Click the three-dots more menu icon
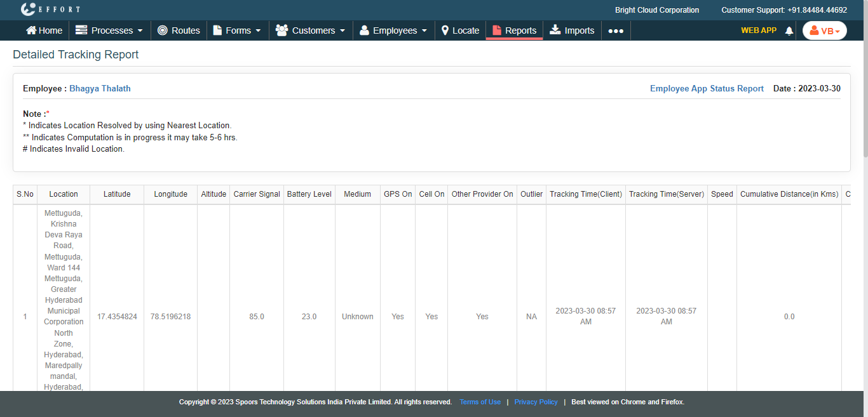The width and height of the screenshot is (868, 417). point(616,30)
